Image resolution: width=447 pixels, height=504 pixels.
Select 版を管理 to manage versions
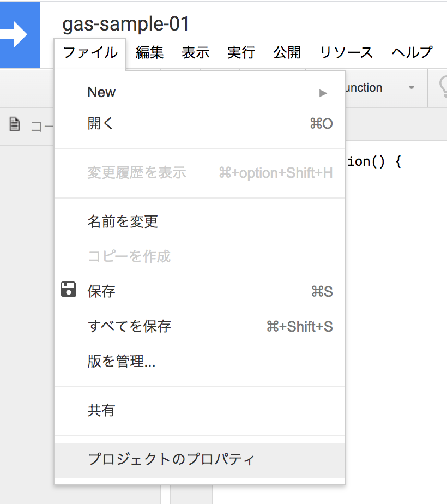(x=121, y=361)
